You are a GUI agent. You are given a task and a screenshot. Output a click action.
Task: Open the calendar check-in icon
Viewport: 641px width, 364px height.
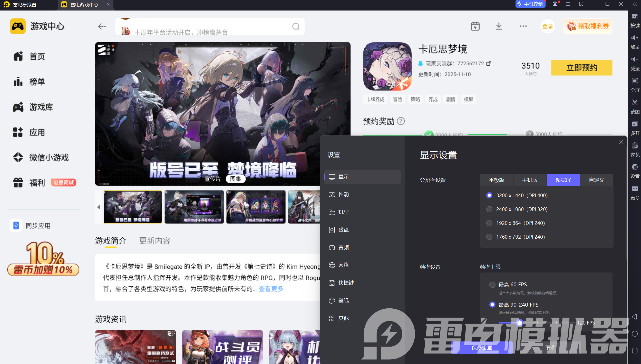point(475,26)
